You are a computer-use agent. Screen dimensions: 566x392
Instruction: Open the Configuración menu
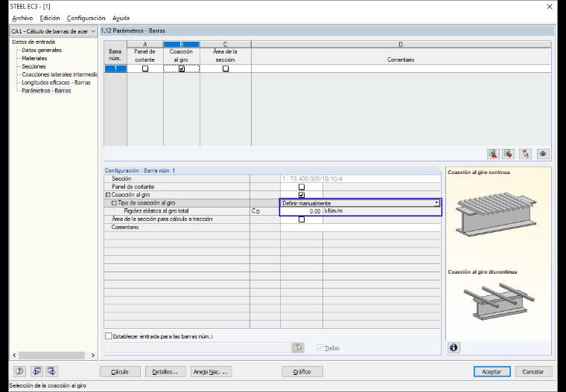(86, 18)
